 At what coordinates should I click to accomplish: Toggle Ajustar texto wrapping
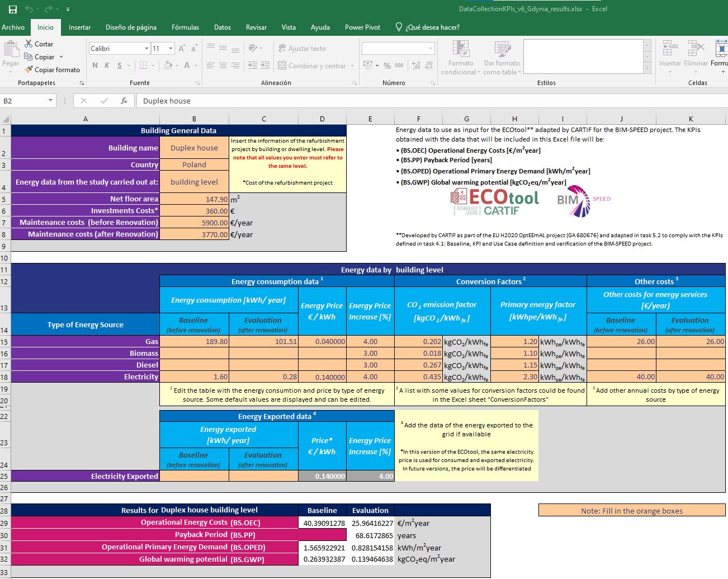tap(302, 49)
